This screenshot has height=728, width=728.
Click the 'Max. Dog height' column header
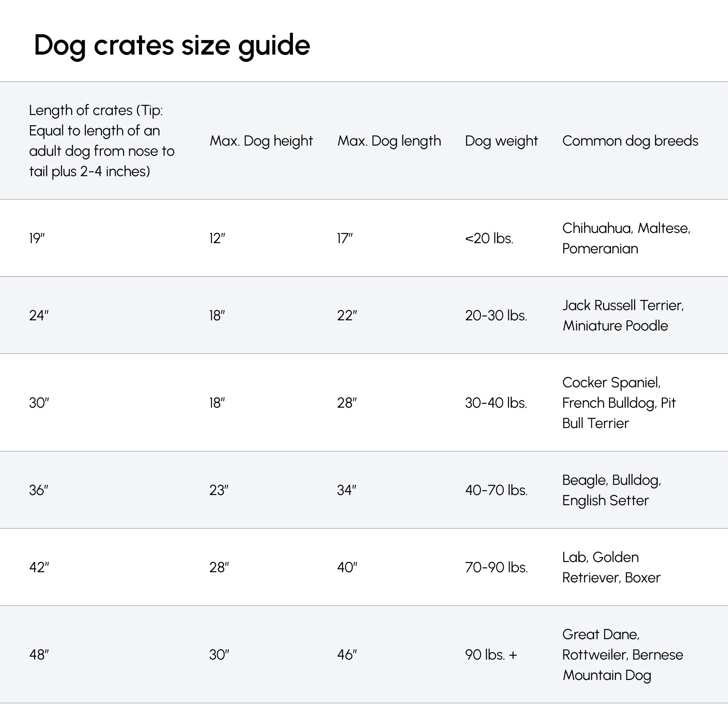tap(261, 141)
